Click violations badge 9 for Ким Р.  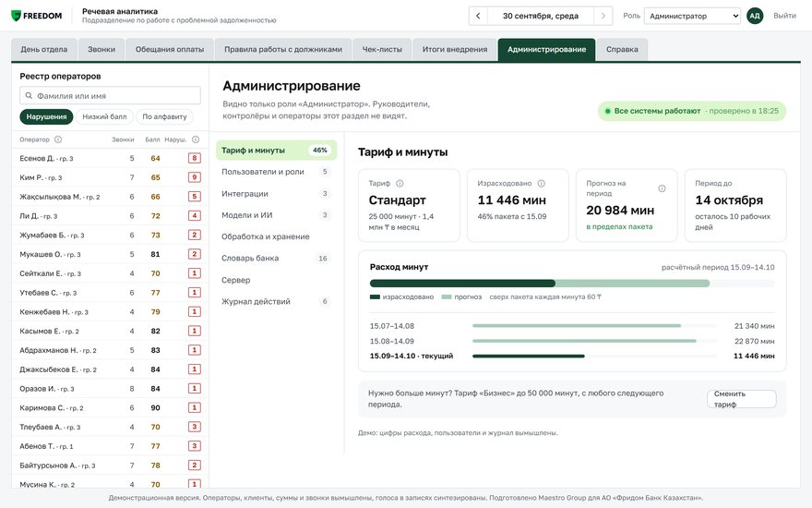(x=194, y=177)
